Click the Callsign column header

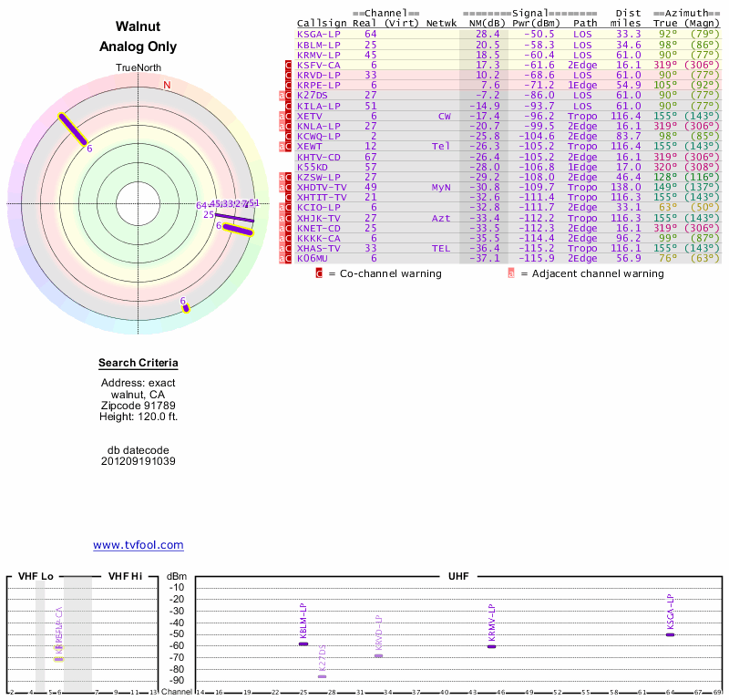(x=315, y=23)
